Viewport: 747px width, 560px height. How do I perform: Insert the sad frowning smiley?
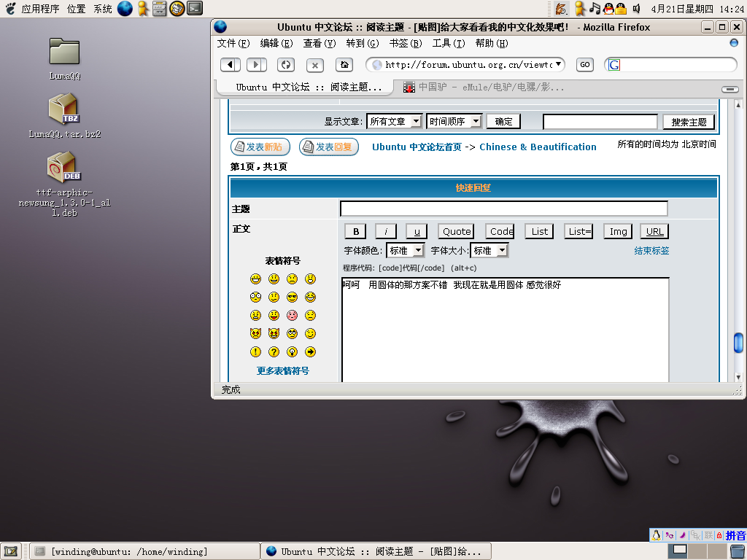[292, 279]
